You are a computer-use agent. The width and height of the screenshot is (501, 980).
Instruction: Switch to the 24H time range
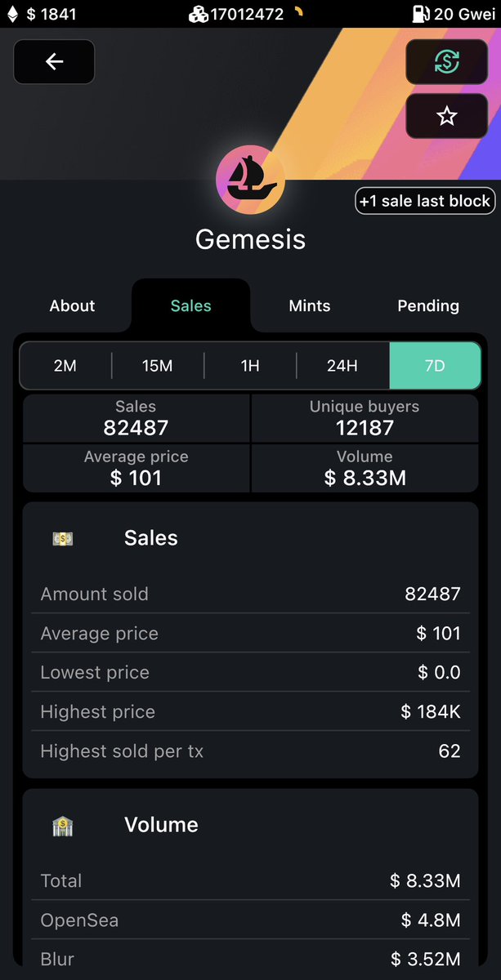click(x=342, y=366)
